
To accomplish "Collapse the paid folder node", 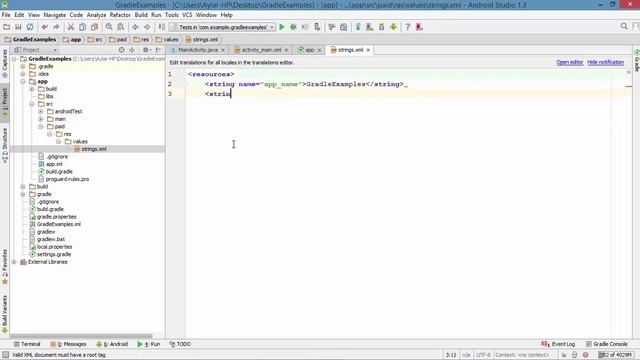I will coord(41,127).
